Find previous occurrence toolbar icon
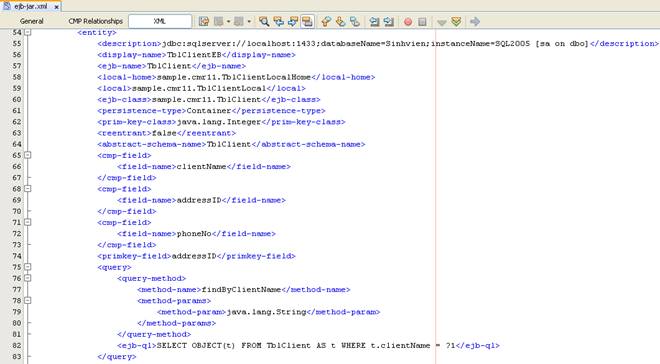This screenshot has width=660, height=364. pyautogui.click(x=278, y=21)
